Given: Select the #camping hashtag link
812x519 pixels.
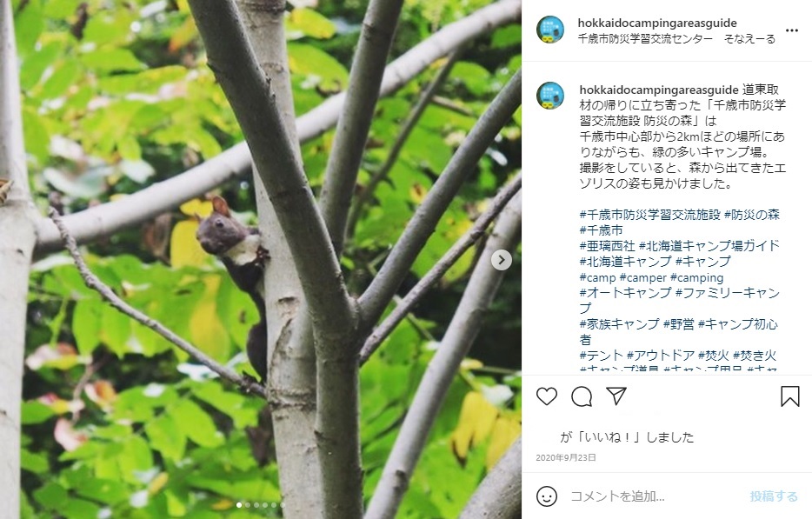Looking at the screenshot, I should pos(696,277).
